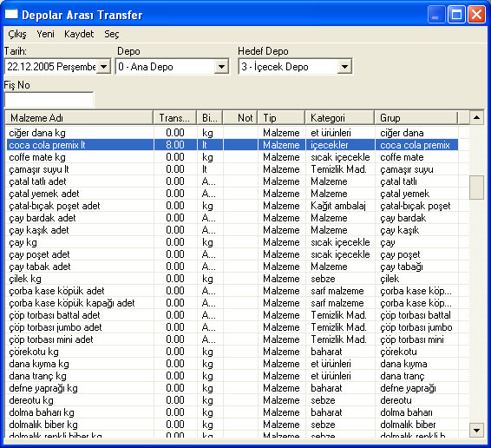Click the scrollbar up arrow
The width and height of the screenshot is (491, 448).
coord(476,117)
